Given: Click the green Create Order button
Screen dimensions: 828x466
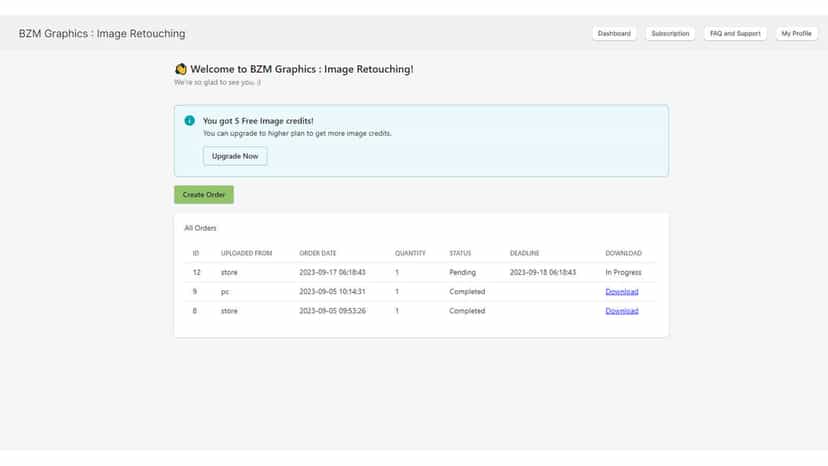Looking at the screenshot, I should point(204,194).
